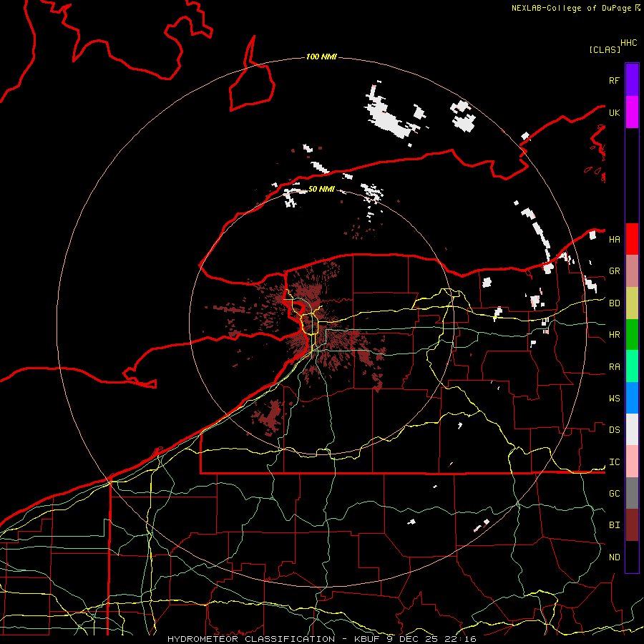Click the 'UK' legend label
The image size is (644, 644).
[614, 112]
